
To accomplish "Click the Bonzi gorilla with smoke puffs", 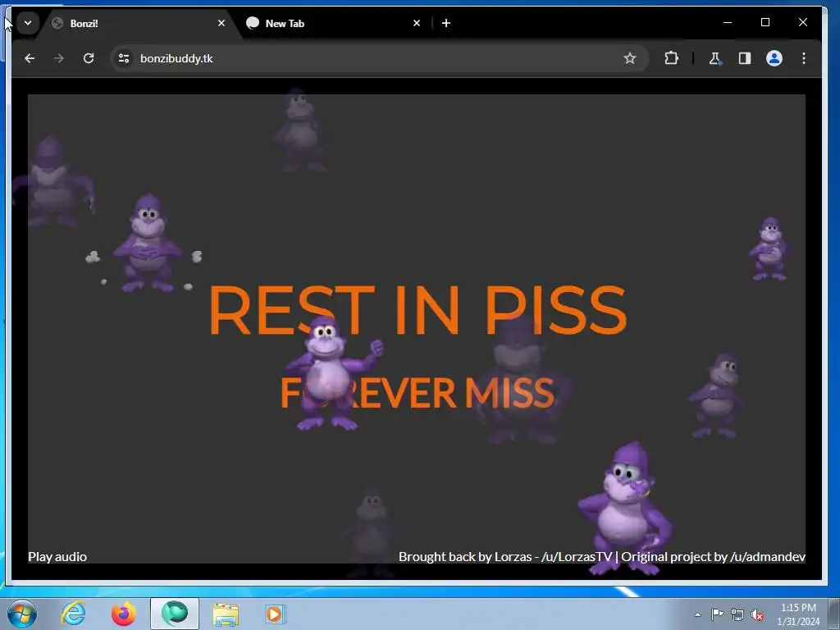I will [148, 243].
